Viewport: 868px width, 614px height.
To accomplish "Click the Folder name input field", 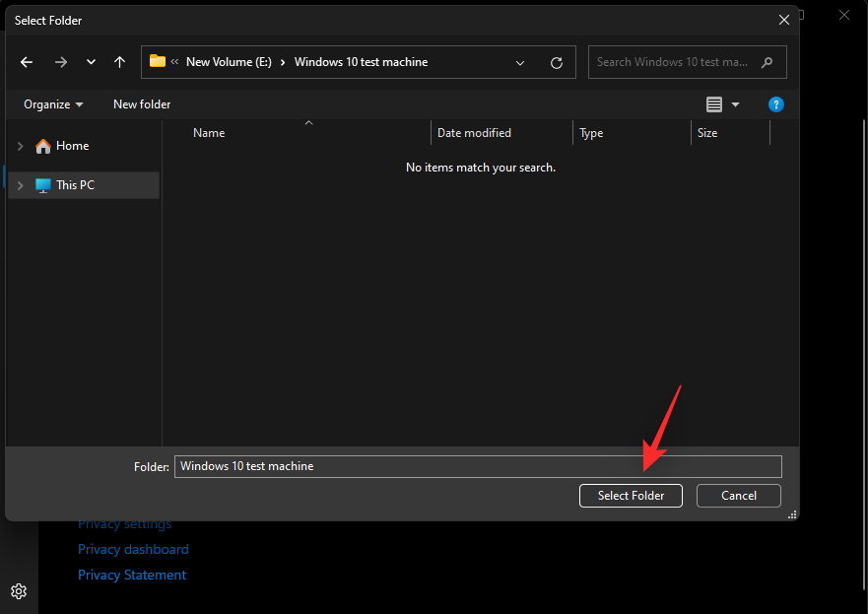I will click(478, 466).
